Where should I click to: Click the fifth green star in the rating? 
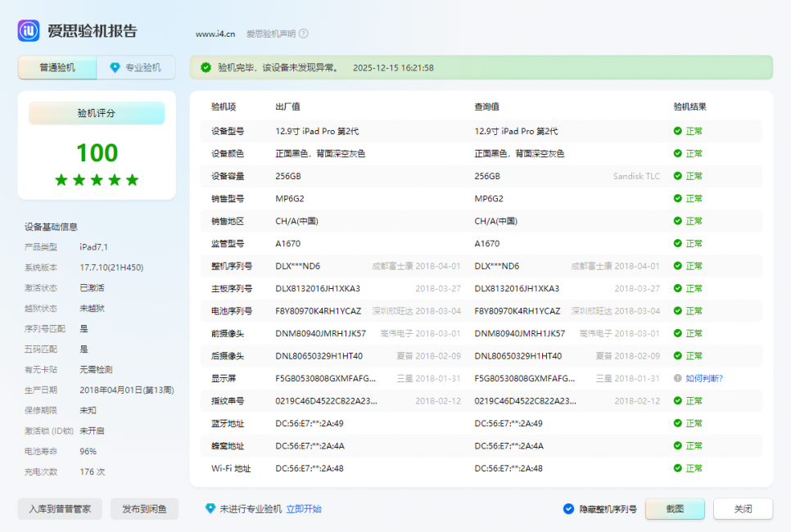tap(132, 181)
